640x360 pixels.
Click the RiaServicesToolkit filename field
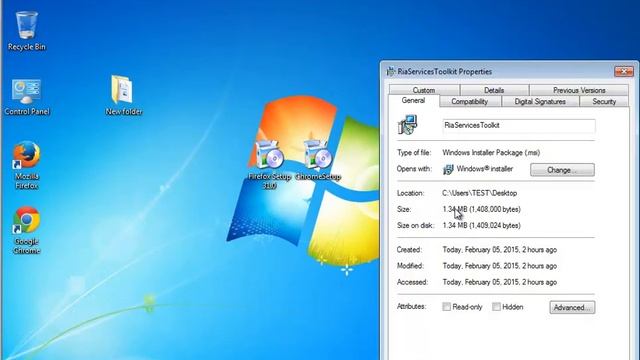click(519, 126)
